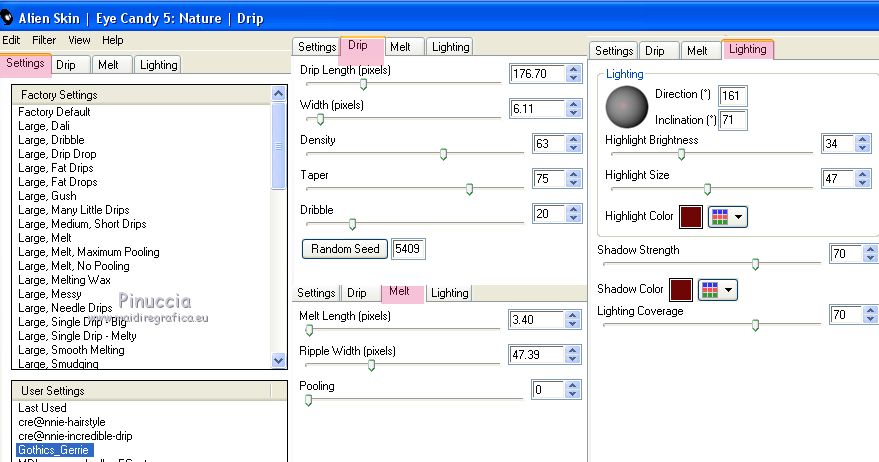Click the Pooling spinner arrows
This screenshot has width=879, height=462.
click(x=572, y=390)
